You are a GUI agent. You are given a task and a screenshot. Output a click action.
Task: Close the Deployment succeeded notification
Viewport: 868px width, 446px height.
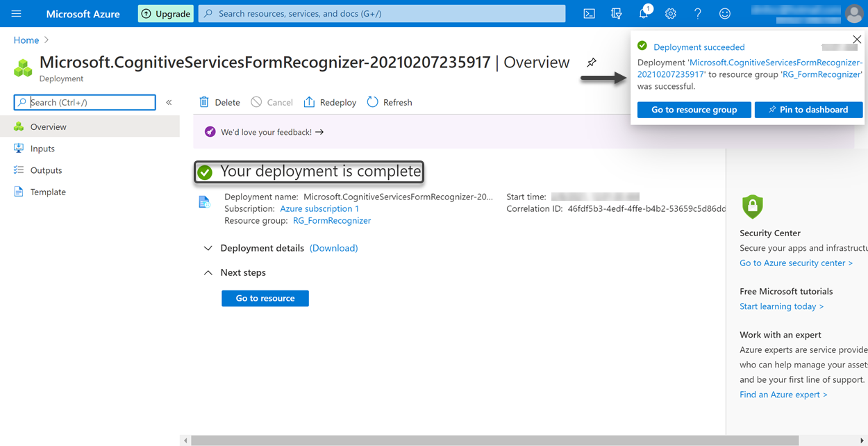pos(857,40)
